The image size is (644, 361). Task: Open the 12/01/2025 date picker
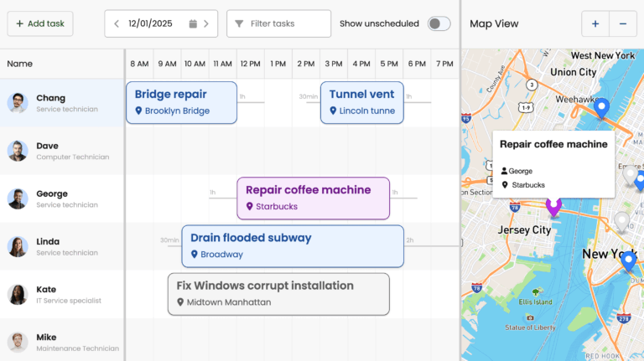(x=151, y=23)
